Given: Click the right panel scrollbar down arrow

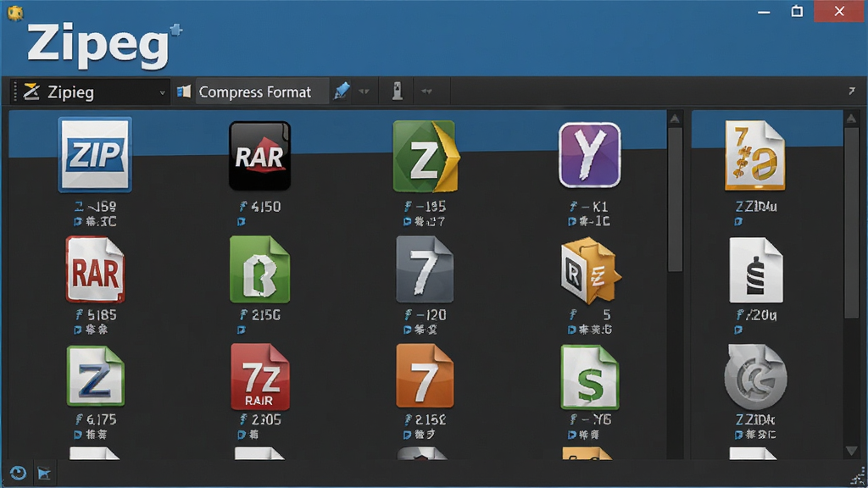Looking at the screenshot, I should (851, 451).
